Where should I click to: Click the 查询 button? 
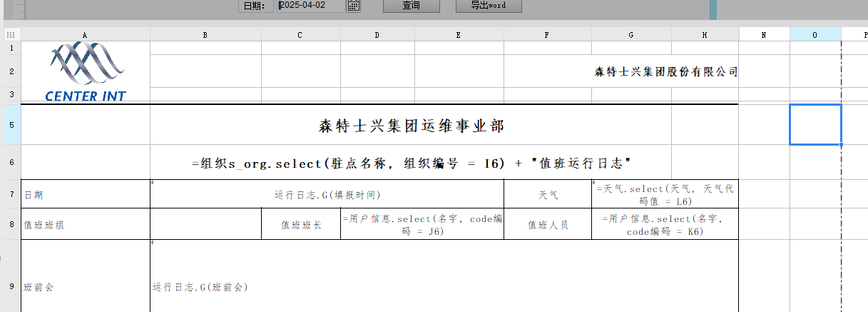(x=411, y=5)
